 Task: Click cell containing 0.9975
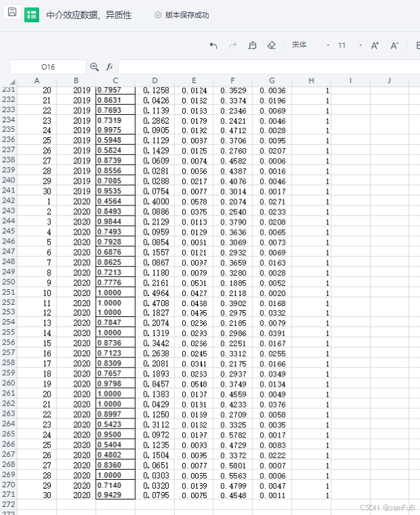pyautogui.click(x=115, y=130)
